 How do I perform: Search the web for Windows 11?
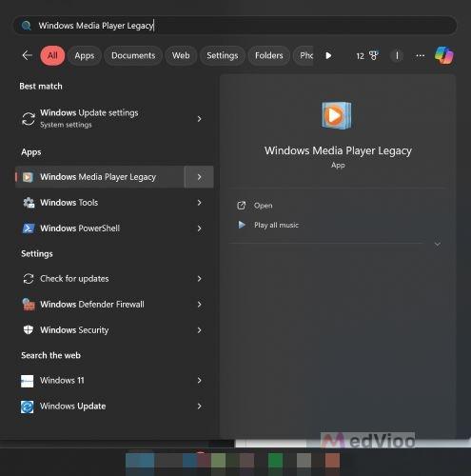pyautogui.click(x=114, y=381)
